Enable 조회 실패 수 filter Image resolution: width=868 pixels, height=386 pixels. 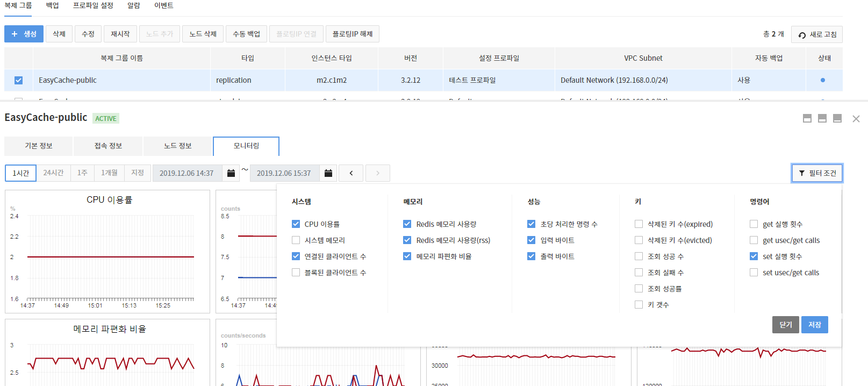639,273
